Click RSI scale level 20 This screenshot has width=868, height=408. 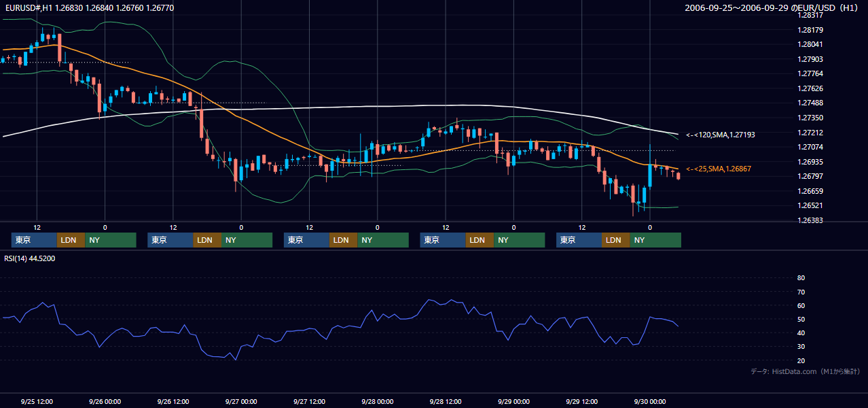coord(801,360)
